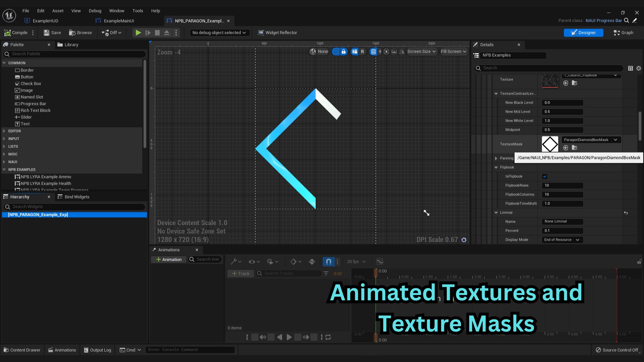
Task: Click the Animation button to create an animation
Action: 168,259
